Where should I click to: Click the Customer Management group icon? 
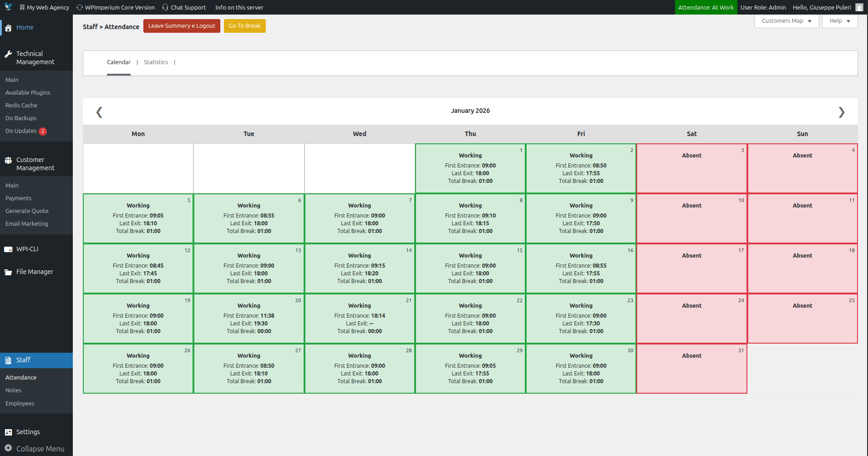coord(8,160)
